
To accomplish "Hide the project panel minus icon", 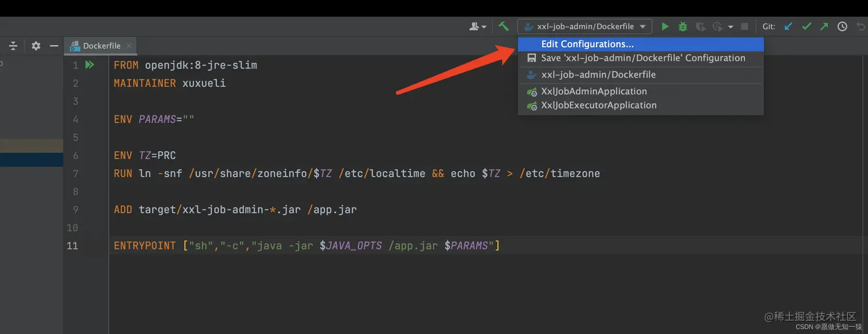I will (x=54, y=46).
